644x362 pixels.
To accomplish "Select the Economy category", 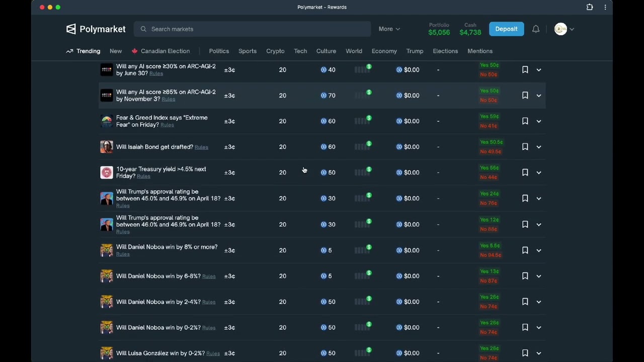I will [384, 51].
